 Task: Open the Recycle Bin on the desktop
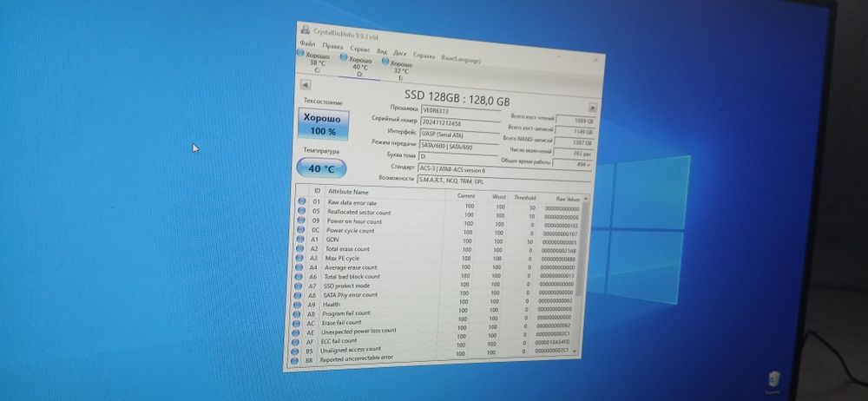[x=774, y=380]
